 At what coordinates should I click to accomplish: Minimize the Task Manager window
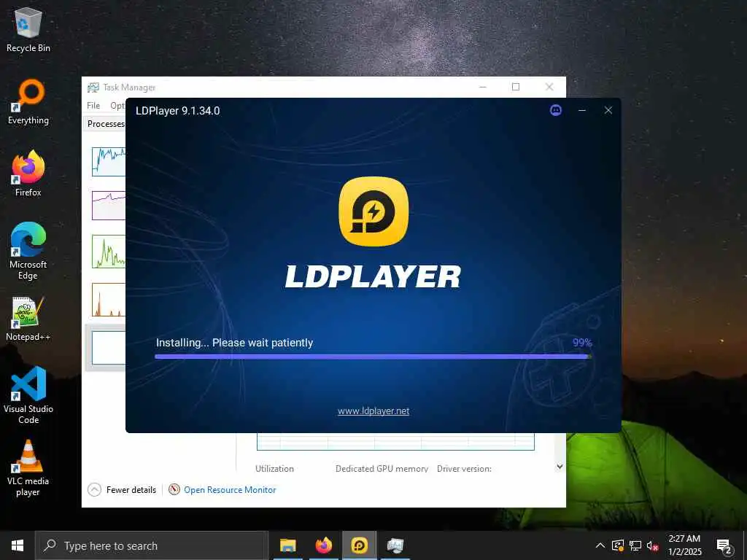pos(483,87)
